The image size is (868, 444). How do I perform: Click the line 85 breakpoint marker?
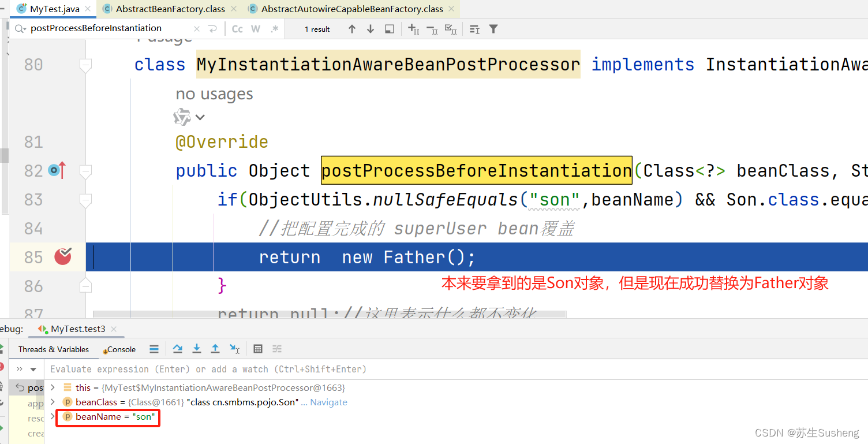[x=63, y=256]
